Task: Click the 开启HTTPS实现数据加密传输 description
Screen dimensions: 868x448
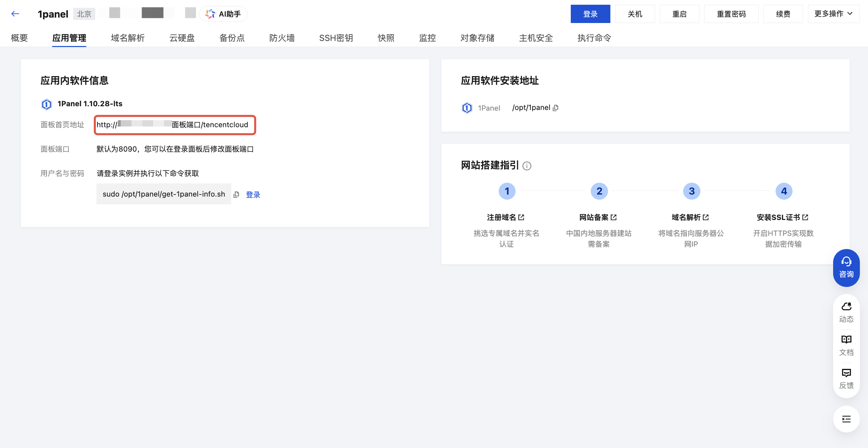Action: [783, 239]
